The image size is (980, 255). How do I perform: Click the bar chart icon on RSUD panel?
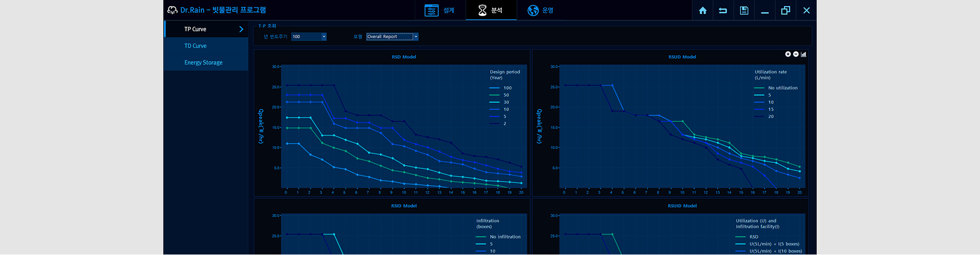coord(803,54)
